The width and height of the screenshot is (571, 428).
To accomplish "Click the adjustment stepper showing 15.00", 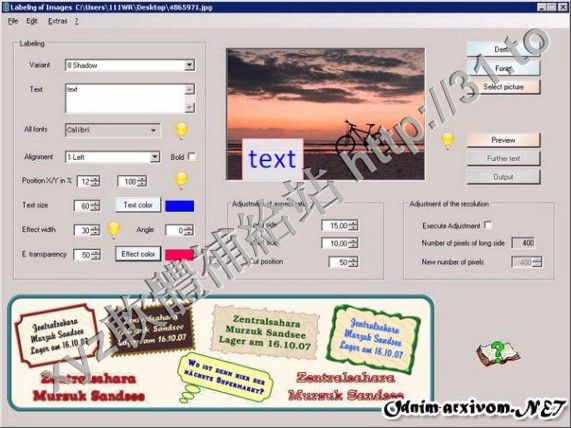I will [340, 225].
